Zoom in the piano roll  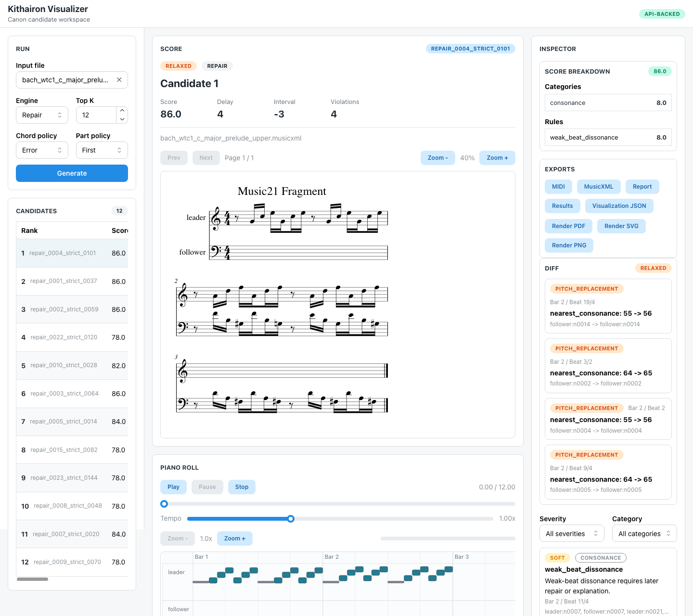235,539
